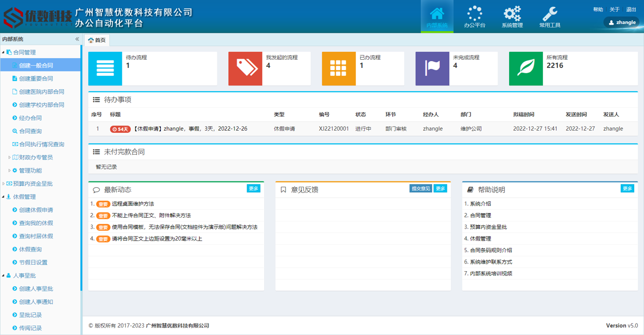This screenshot has width=644, height=335.
Task: Open 系统管理 gears icon
Action: [x=512, y=14]
